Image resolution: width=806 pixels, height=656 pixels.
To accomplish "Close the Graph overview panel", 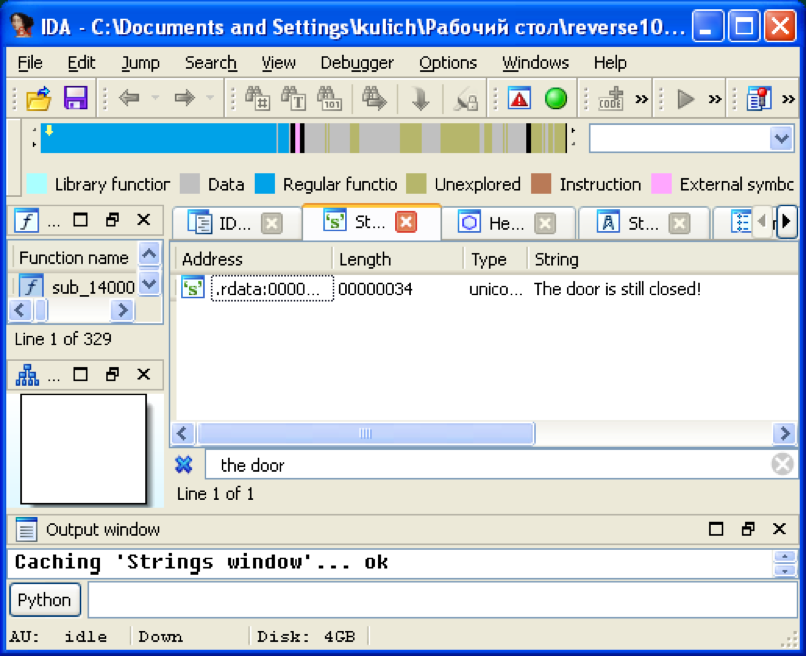I will coord(143,374).
